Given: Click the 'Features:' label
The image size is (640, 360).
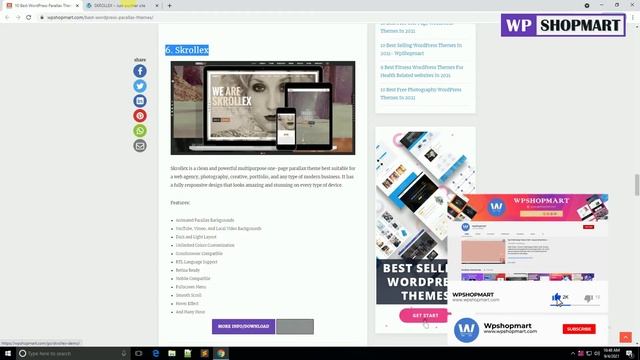Looking at the screenshot, I should [180, 203].
